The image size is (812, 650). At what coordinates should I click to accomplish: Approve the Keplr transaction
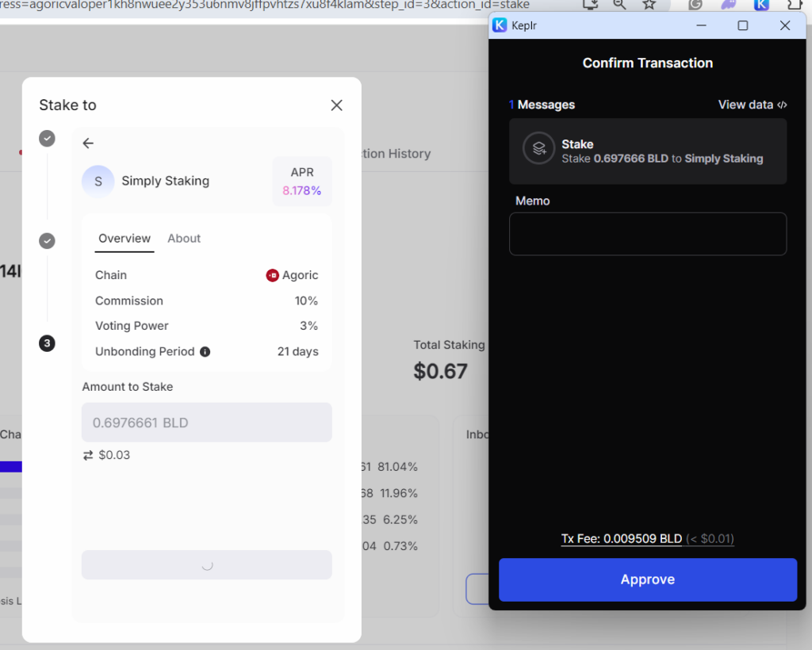point(647,579)
